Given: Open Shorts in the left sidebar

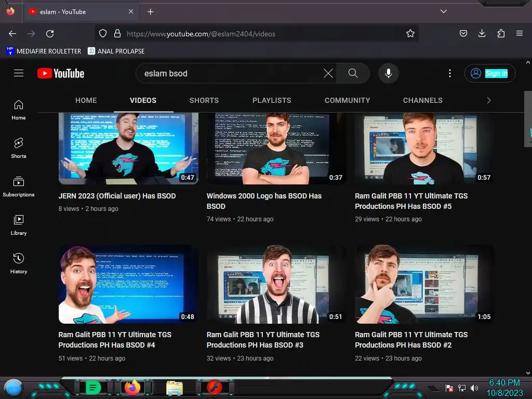Looking at the screenshot, I should click(x=19, y=148).
